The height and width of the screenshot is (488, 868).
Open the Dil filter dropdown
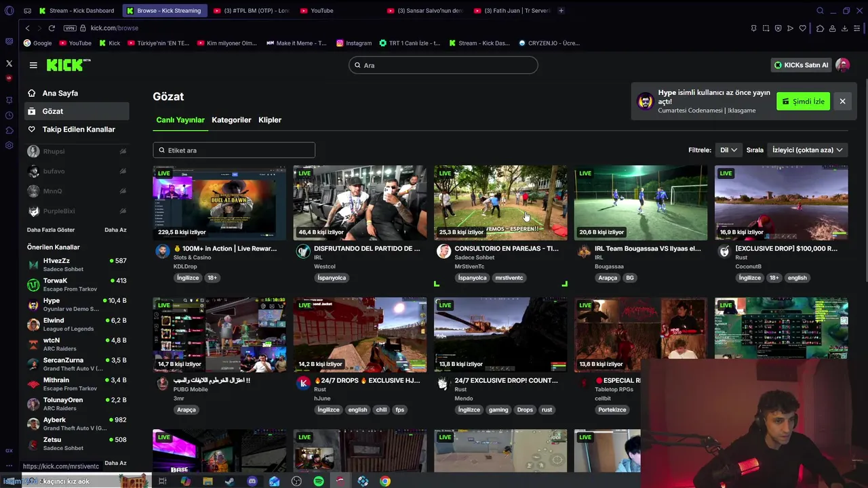[728, 150]
